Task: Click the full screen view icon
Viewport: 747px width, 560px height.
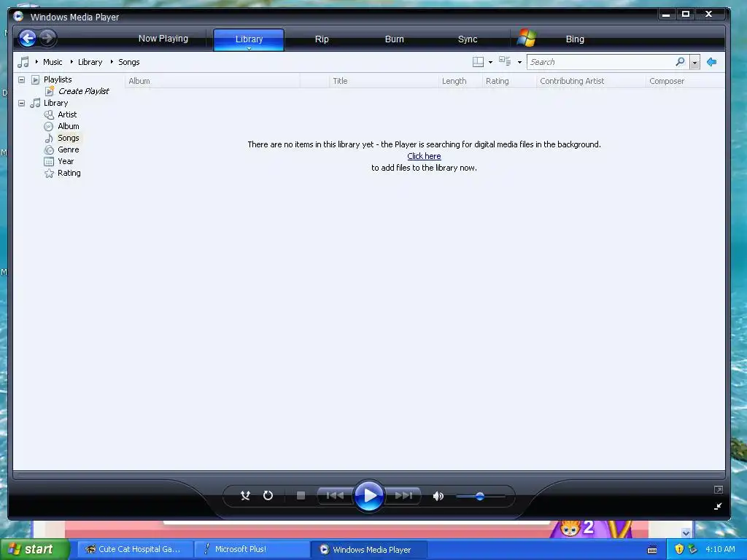Action: [719, 489]
